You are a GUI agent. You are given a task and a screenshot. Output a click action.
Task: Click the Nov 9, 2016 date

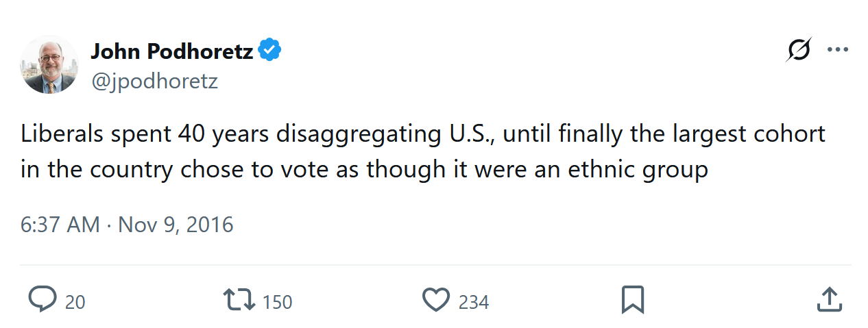(x=176, y=225)
